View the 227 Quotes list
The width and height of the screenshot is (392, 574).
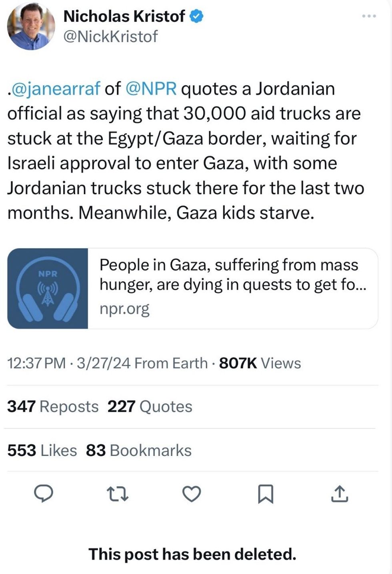click(x=150, y=406)
